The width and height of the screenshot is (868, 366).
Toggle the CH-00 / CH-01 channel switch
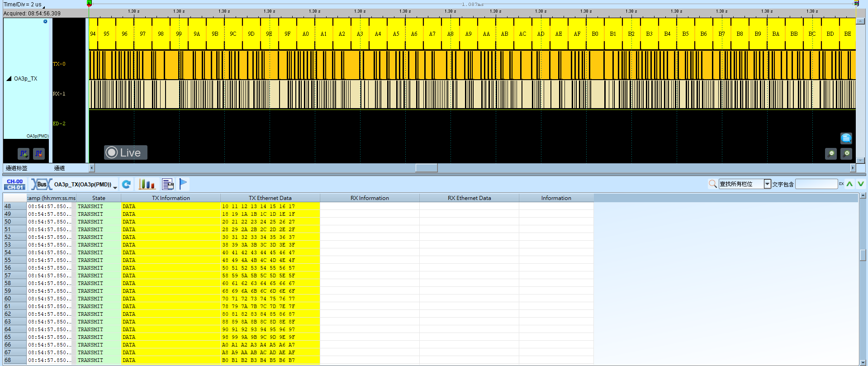click(x=15, y=184)
